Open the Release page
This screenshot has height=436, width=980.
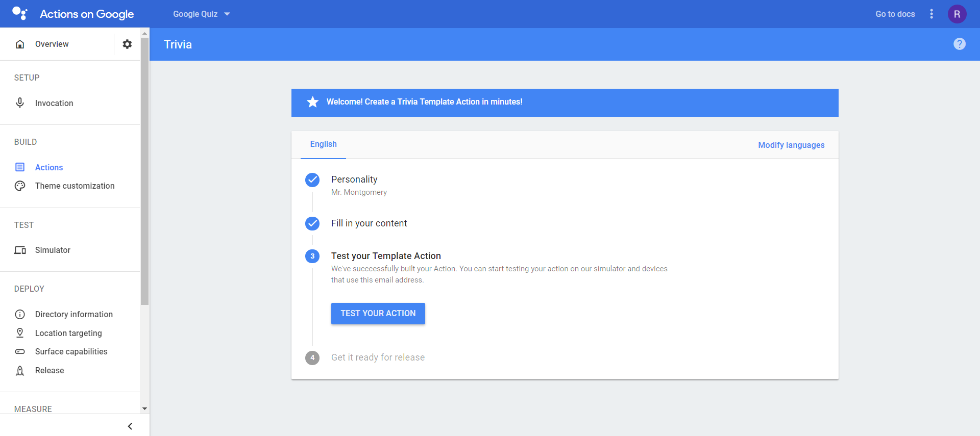(50, 370)
